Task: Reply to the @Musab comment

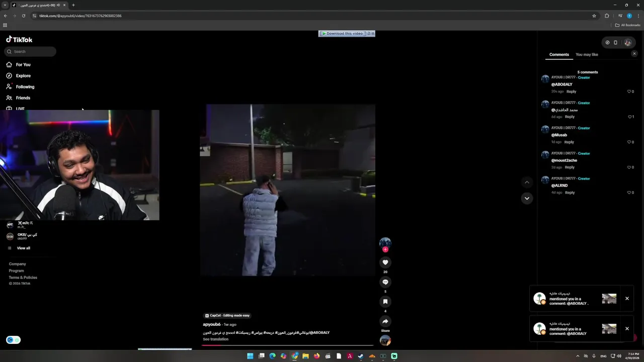Action: point(569,142)
